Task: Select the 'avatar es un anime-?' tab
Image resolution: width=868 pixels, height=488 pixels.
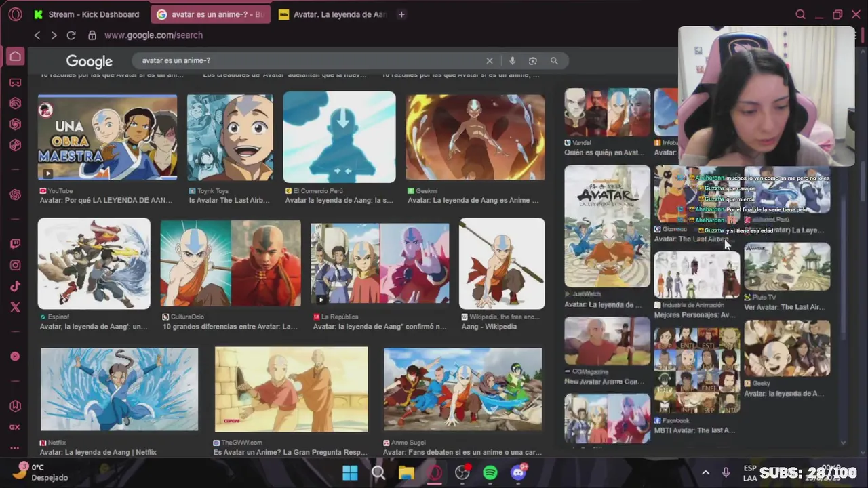Action: point(210,14)
